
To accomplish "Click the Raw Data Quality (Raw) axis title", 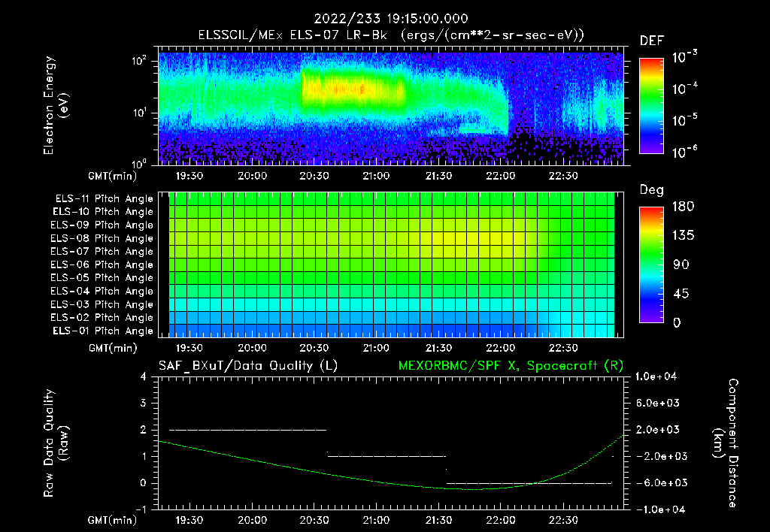I will (x=56, y=443).
